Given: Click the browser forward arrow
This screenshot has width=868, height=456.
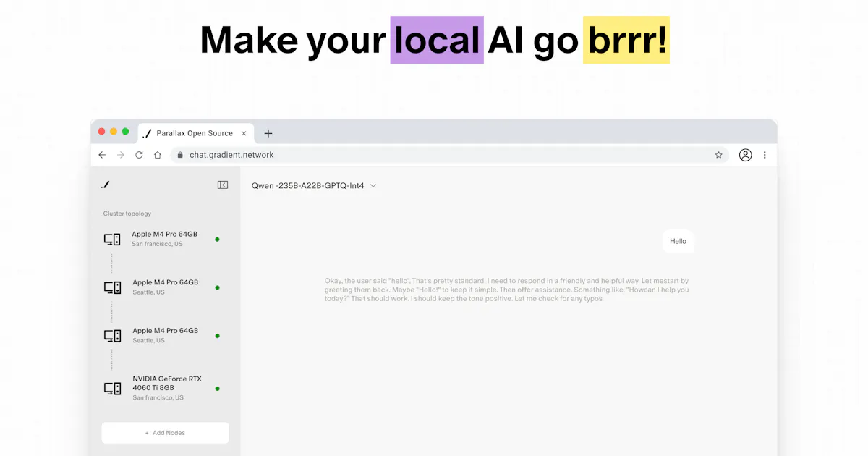Looking at the screenshot, I should coord(121,155).
